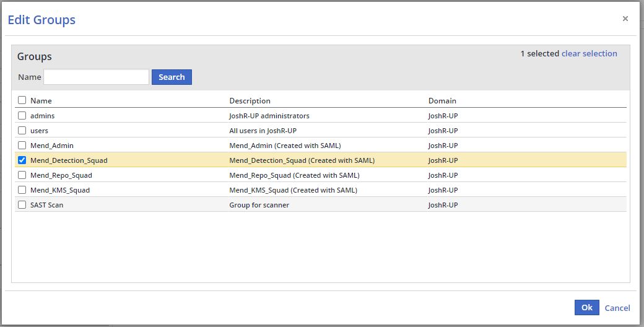The width and height of the screenshot is (644, 327).
Task: Confirm with the Ok button
Action: click(586, 308)
